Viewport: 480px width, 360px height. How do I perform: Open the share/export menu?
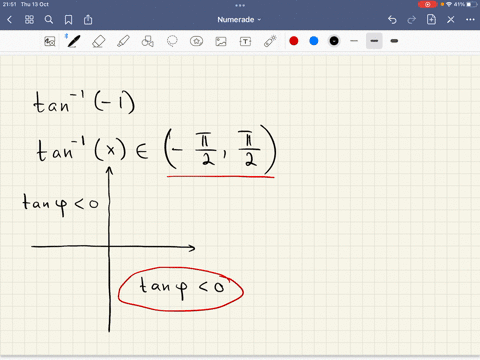(x=88, y=20)
